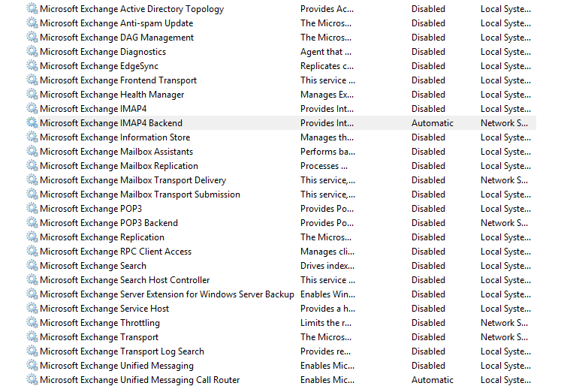Click gear icon beside Microsoft Exchange Active Directory Topology
588x386 pixels.
tap(32, 9)
